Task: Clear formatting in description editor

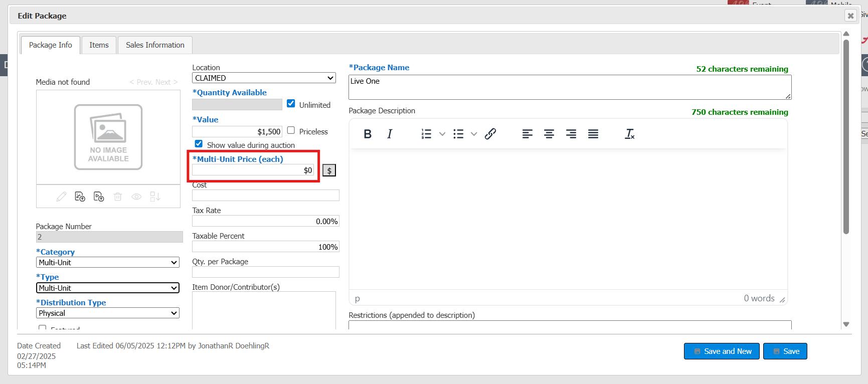Action: [x=629, y=134]
